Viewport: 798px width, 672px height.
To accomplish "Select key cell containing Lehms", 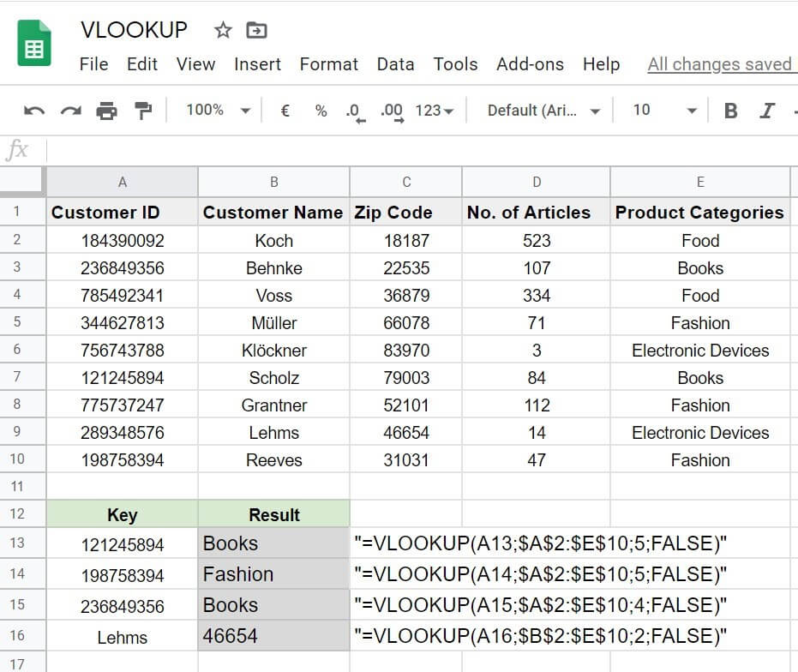I will (122, 636).
